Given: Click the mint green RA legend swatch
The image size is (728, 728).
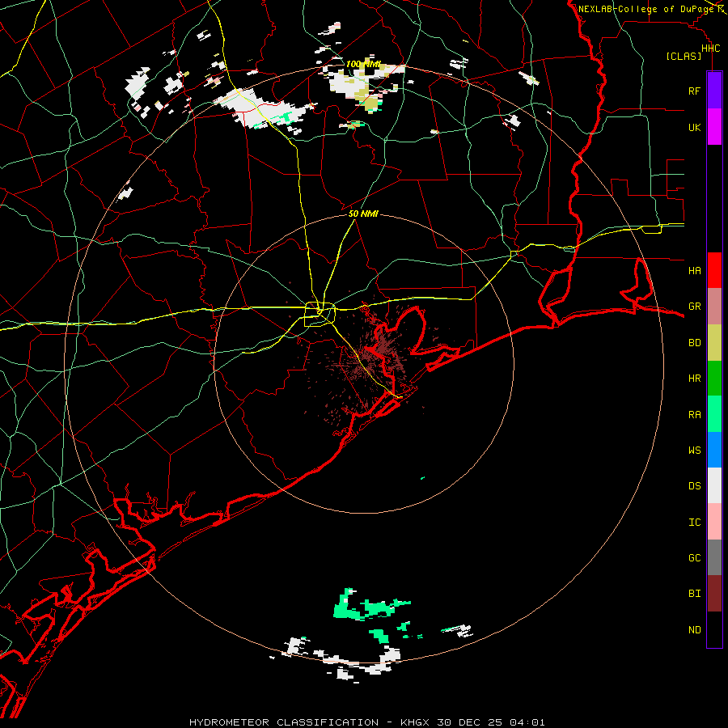Looking at the screenshot, I should [714, 414].
